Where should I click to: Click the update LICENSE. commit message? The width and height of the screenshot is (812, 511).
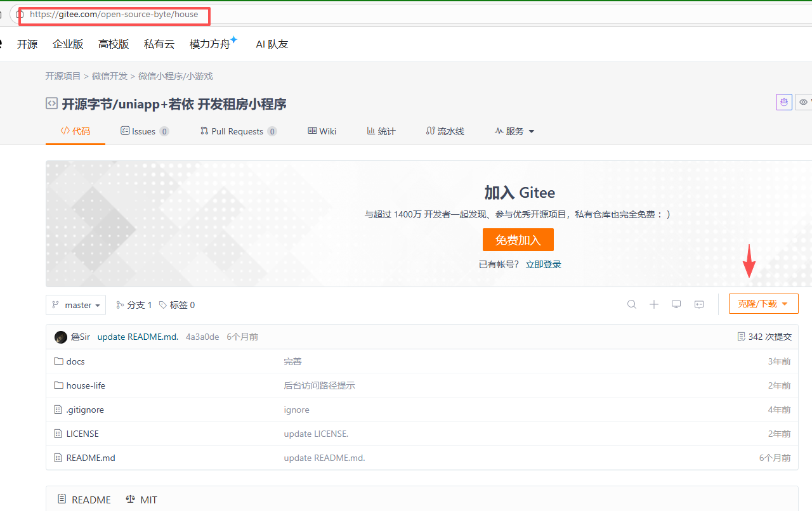[x=316, y=434]
